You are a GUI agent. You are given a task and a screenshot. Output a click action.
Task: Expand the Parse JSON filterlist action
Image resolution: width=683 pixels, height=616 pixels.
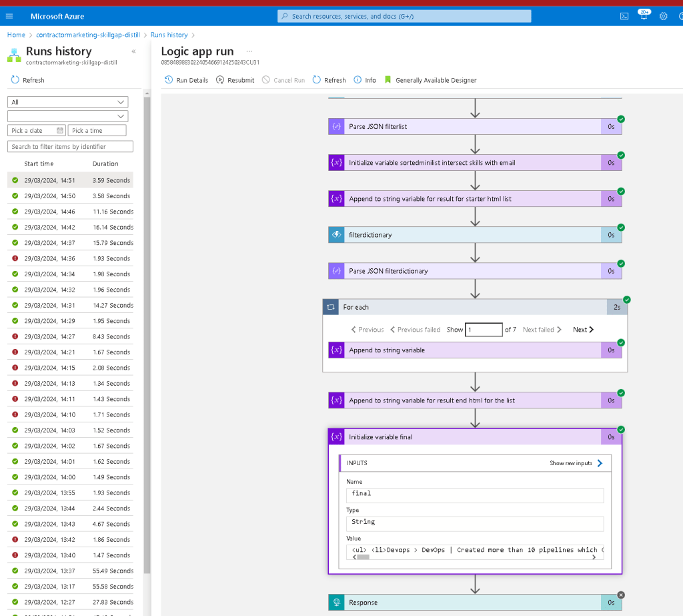(475, 126)
